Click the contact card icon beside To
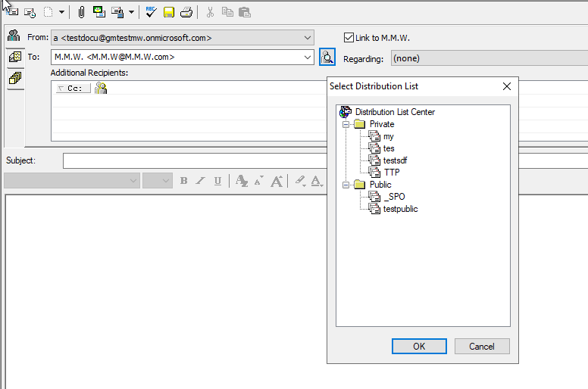The image size is (588, 389). tap(15, 58)
